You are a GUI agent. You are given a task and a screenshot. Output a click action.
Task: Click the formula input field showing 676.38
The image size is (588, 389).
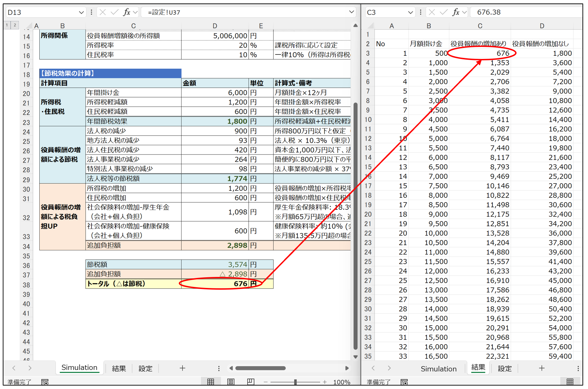click(x=525, y=12)
